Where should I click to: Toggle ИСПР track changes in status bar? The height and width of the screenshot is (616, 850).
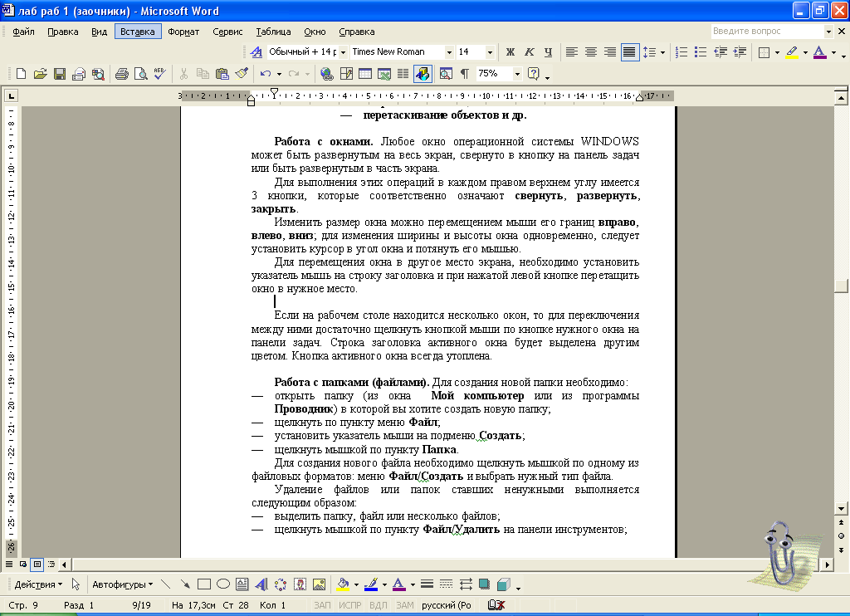[x=350, y=605]
